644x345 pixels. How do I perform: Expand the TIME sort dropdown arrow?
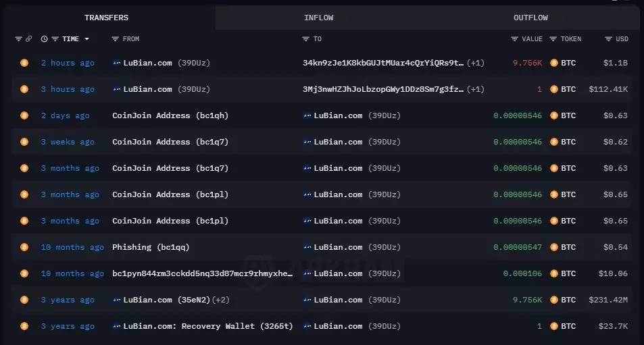pyautogui.click(x=86, y=39)
